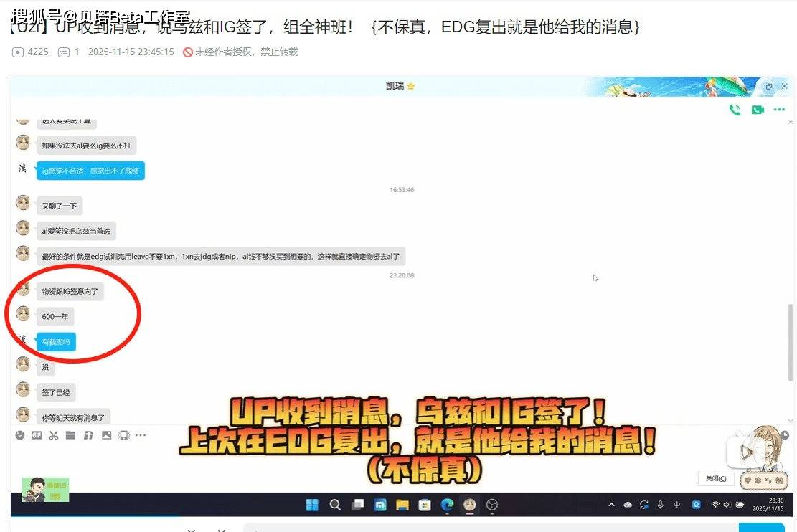Start a video call with 凯瑞
Viewport: 797px width, 532px height.
[758, 110]
